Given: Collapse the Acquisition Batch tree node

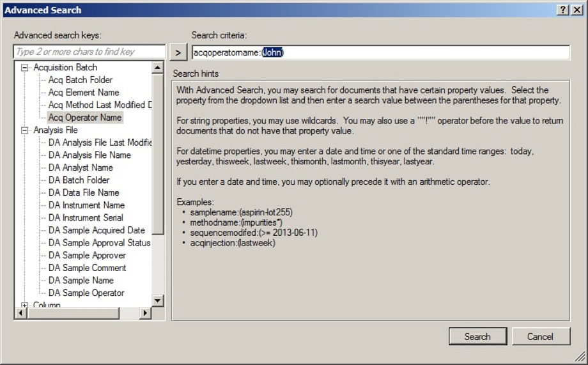Looking at the screenshot, I should pos(25,68).
